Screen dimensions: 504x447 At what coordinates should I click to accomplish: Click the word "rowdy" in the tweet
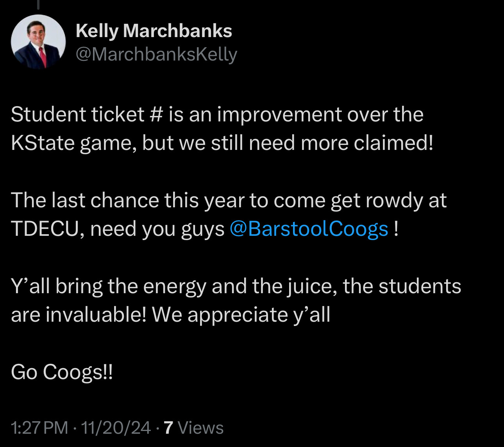(393, 200)
